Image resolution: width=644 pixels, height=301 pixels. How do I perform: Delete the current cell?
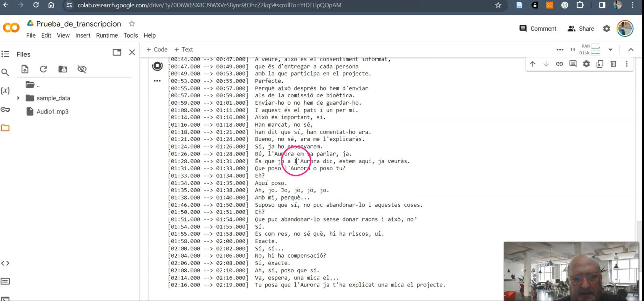[x=613, y=64]
